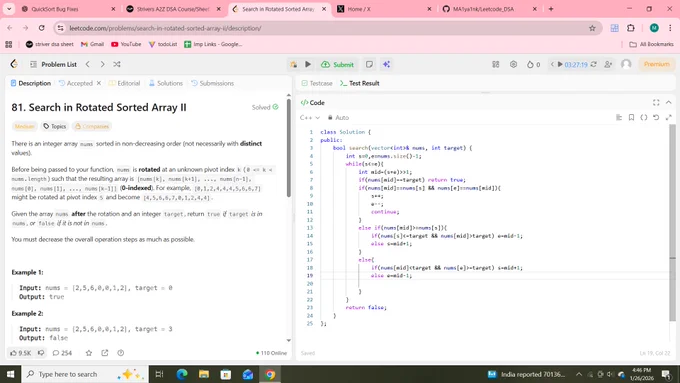The image size is (680, 383).
Task: Open the layout manager icon
Action: [496, 64]
